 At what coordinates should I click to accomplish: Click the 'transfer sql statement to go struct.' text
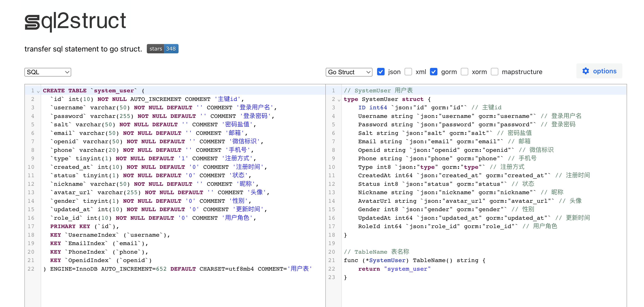point(83,49)
